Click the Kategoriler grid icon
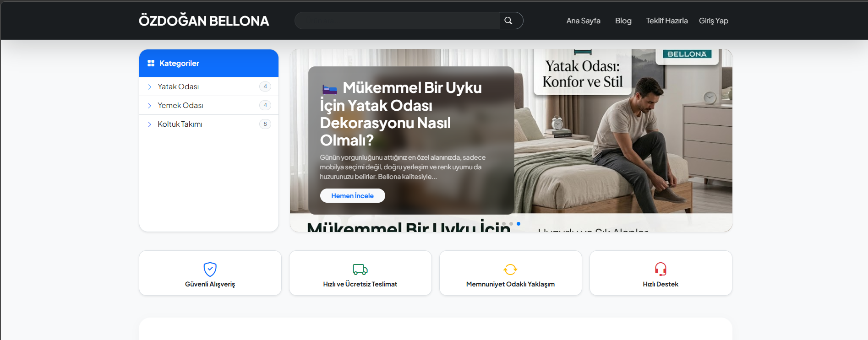This screenshot has height=340, width=868. tap(151, 63)
